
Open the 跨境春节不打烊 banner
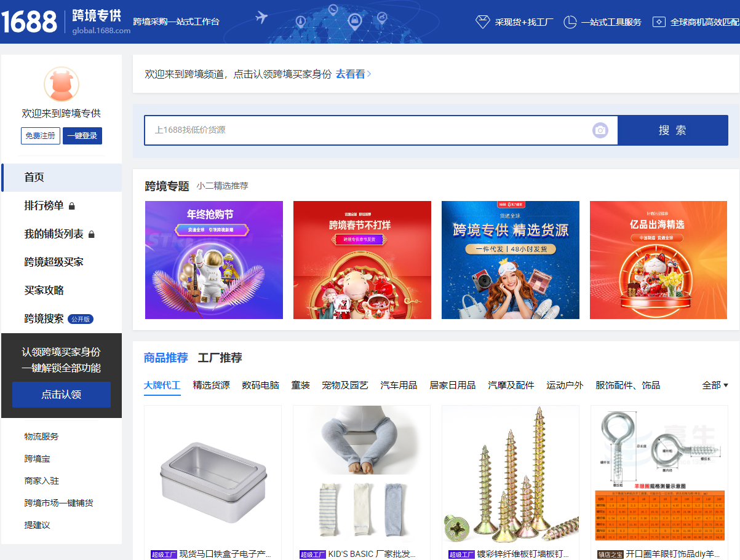[x=362, y=260]
